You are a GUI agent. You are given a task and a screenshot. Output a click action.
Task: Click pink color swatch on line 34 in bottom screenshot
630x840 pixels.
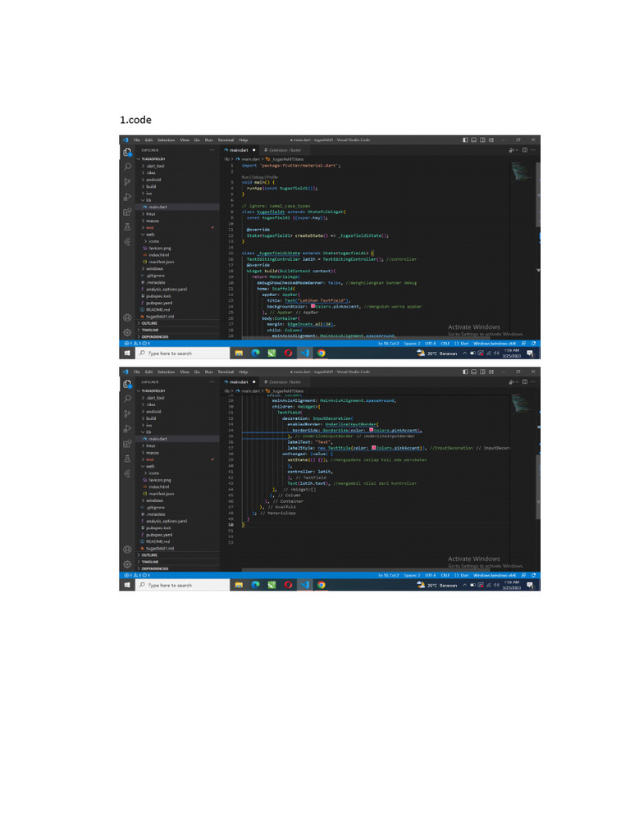tap(371, 430)
